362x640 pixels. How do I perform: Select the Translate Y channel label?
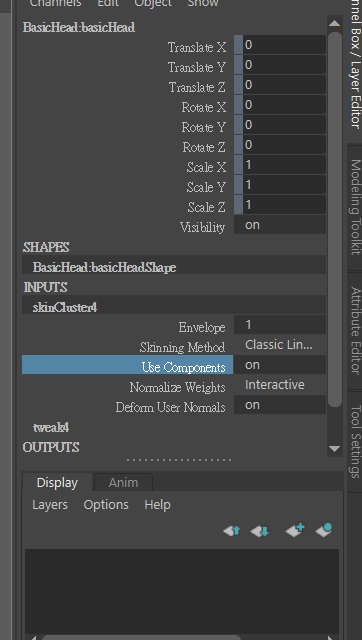click(197, 67)
